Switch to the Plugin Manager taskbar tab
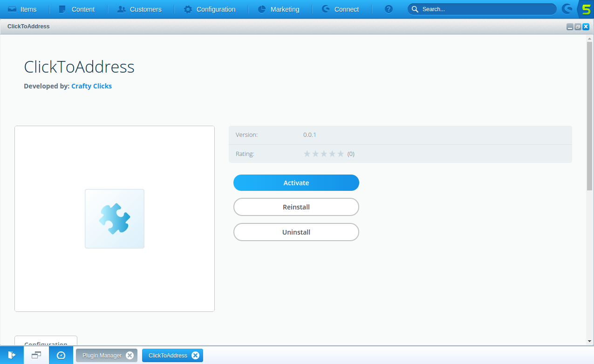The height and width of the screenshot is (364, 594). (102, 356)
